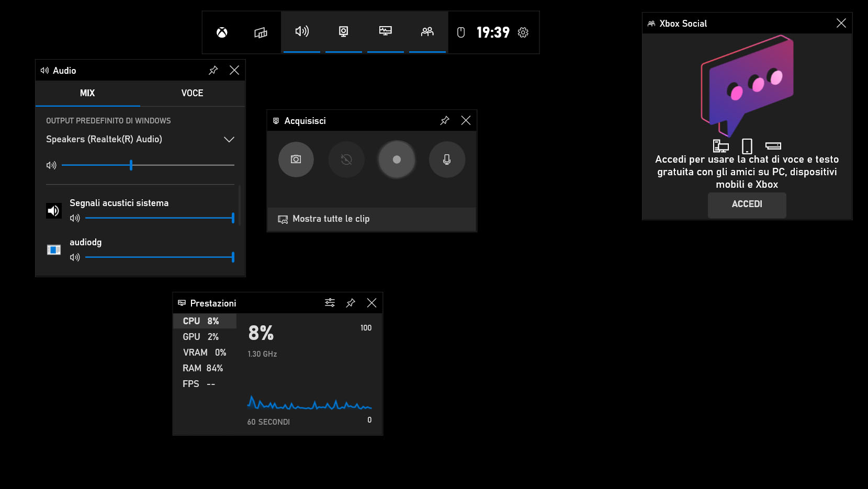Expand the Speakers (Realtek(R) Audio) output dropdown
Viewport: 868px width, 489px height.
click(140, 139)
